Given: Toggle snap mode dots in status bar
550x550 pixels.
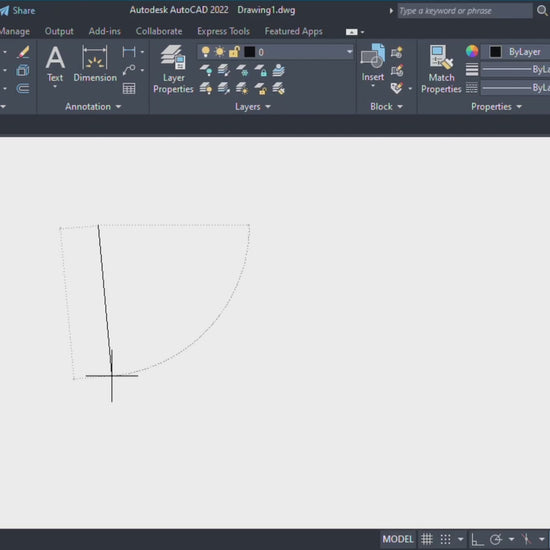Looking at the screenshot, I should 445,538.
